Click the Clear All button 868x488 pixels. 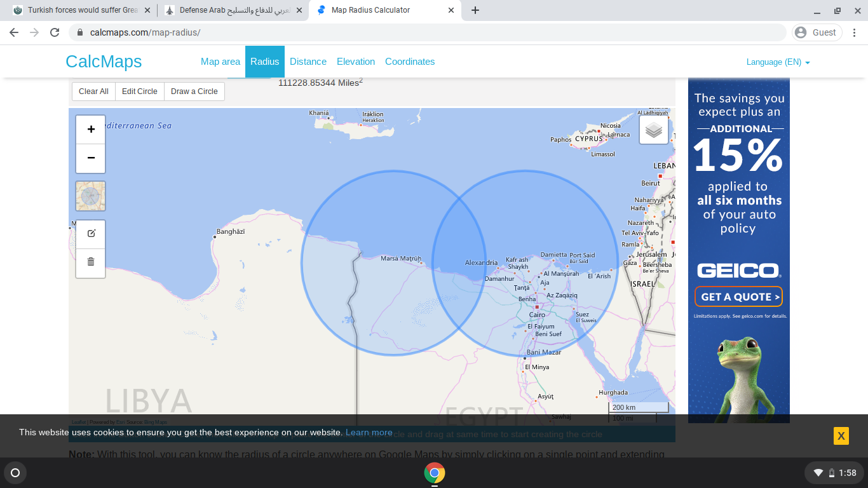tap(93, 91)
